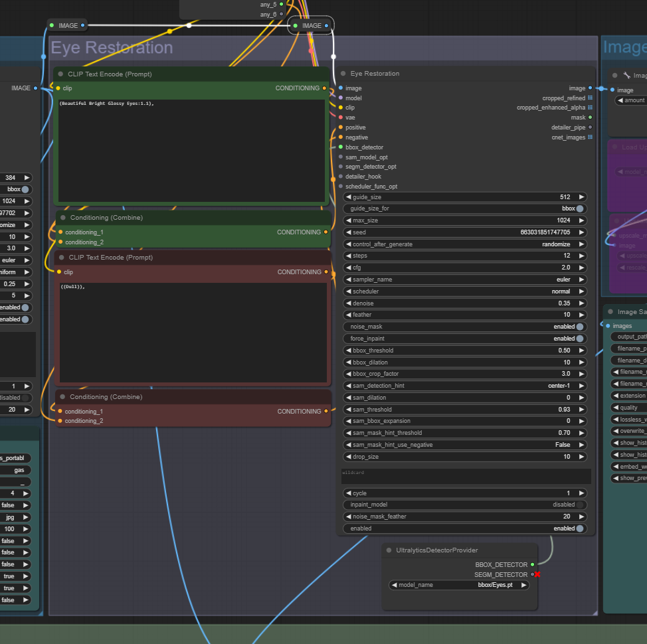Screen dimensions: 647x644
Task: Collapse the green Conditioning (Combine) node title dot
Action: pos(63,218)
